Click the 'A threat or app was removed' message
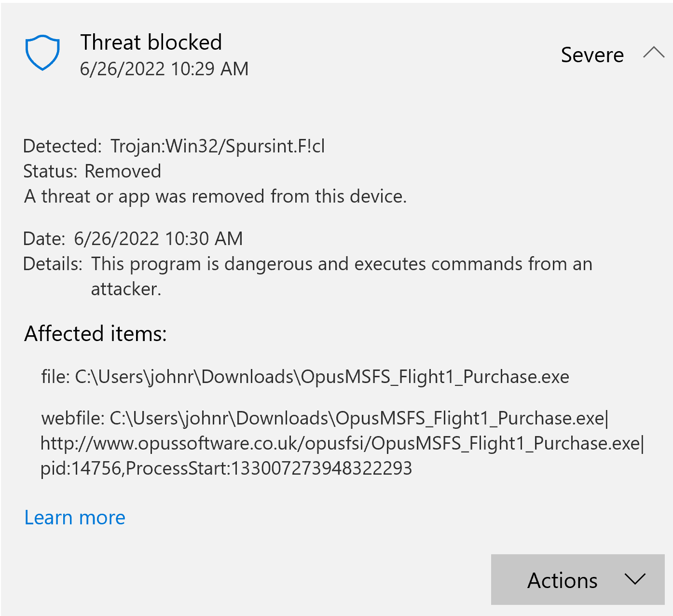The image size is (673, 616). pyautogui.click(x=215, y=196)
